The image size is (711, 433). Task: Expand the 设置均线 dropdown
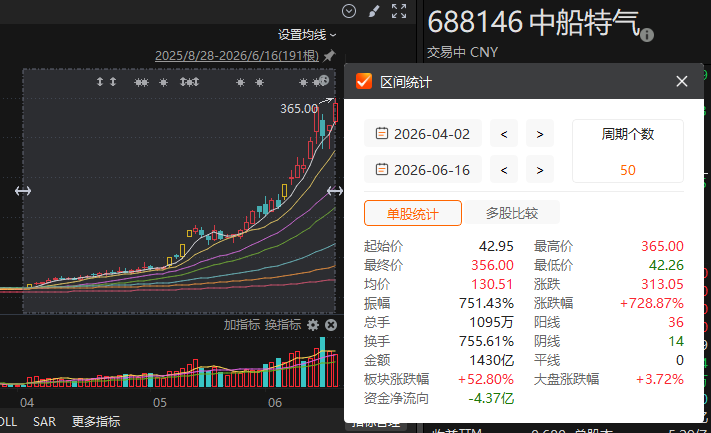click(x=307, y=35)
